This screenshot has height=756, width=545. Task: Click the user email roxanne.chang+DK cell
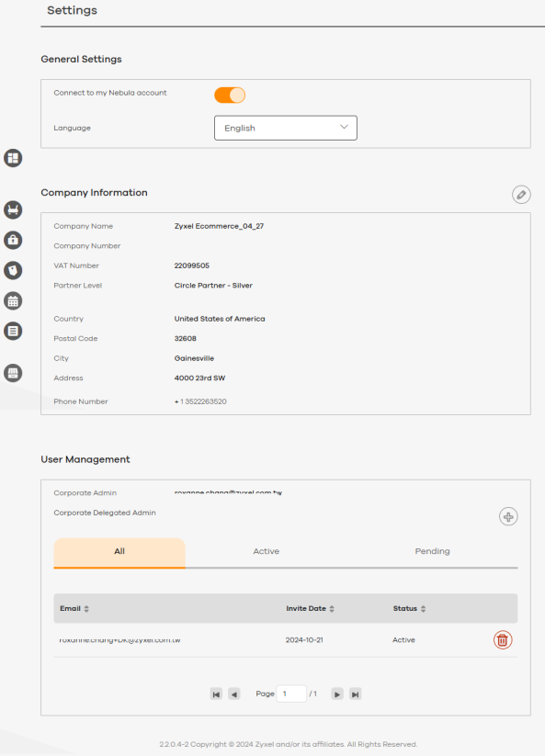click(x=119, y=640)
